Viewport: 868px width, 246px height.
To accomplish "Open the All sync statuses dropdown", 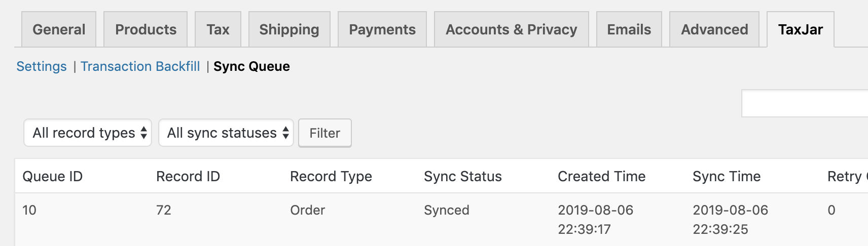I will tap(226, 133).
